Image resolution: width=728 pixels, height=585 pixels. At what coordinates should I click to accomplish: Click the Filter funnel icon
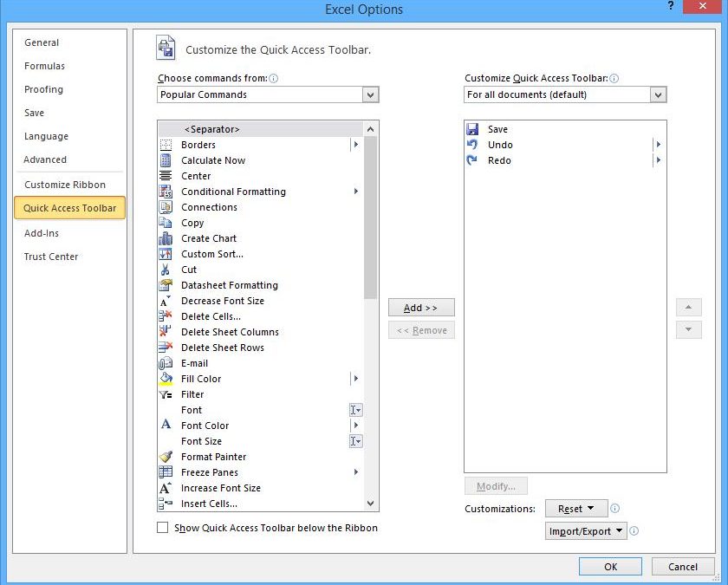point(166,394)
